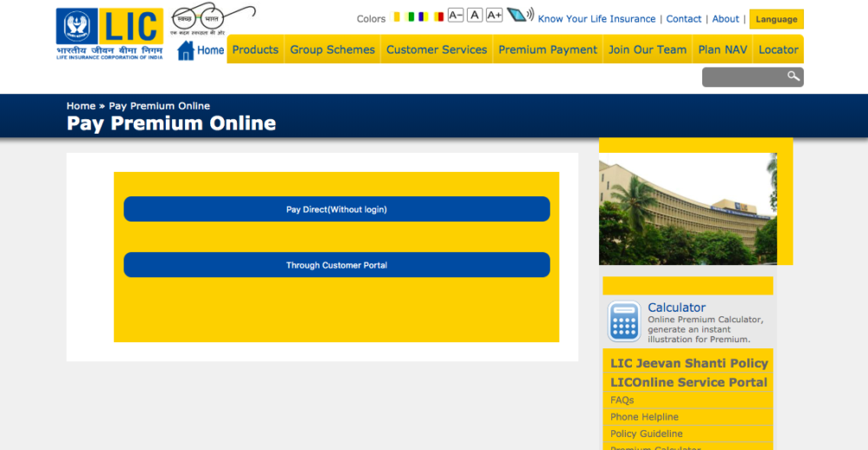Click Pay Premium Online breadcrumb text
Viewport: 868px width, 450px height.
coord(160,106)
